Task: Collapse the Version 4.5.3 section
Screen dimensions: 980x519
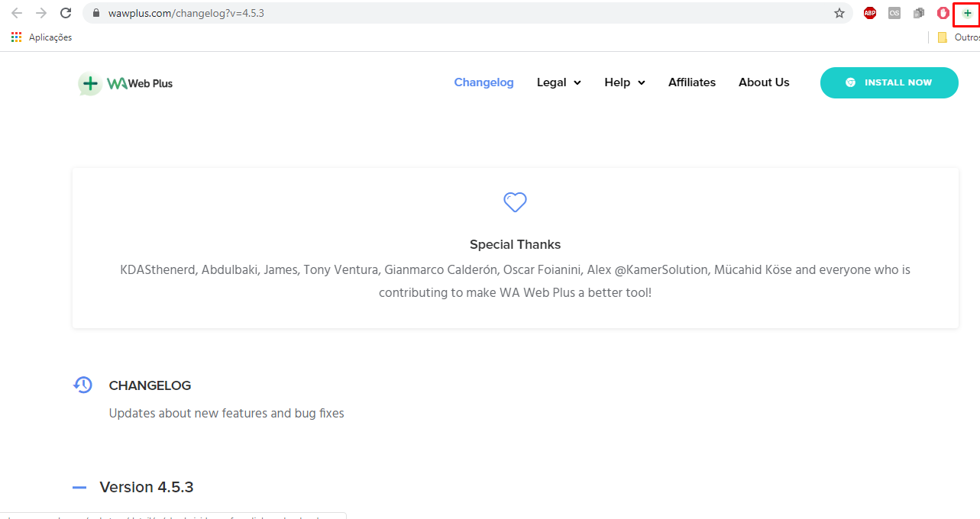Action: (x=79, y=487)
